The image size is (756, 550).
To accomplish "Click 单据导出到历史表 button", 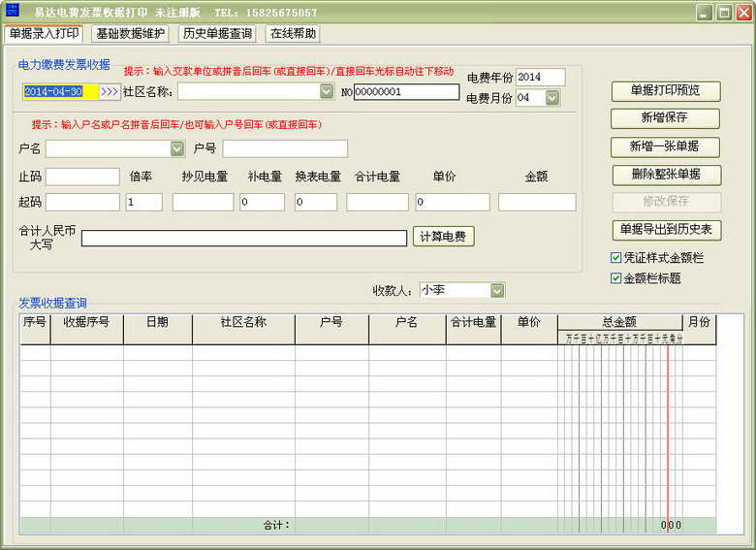I will (x=665, y=230).
